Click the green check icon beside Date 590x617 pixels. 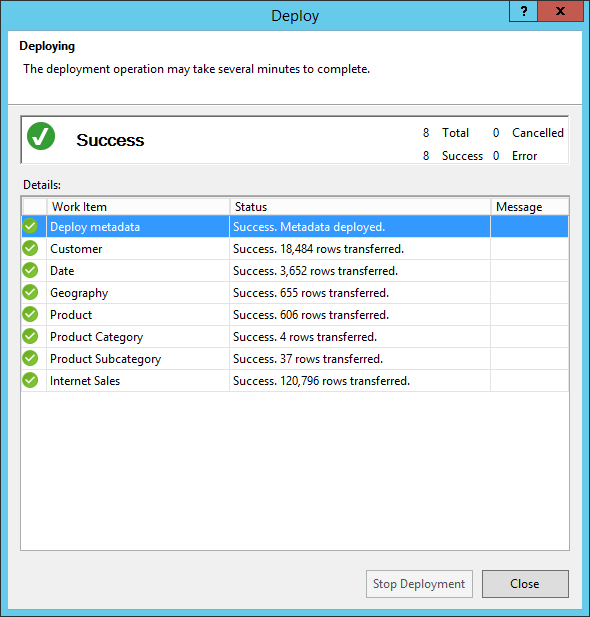click(x=30, y=270)
